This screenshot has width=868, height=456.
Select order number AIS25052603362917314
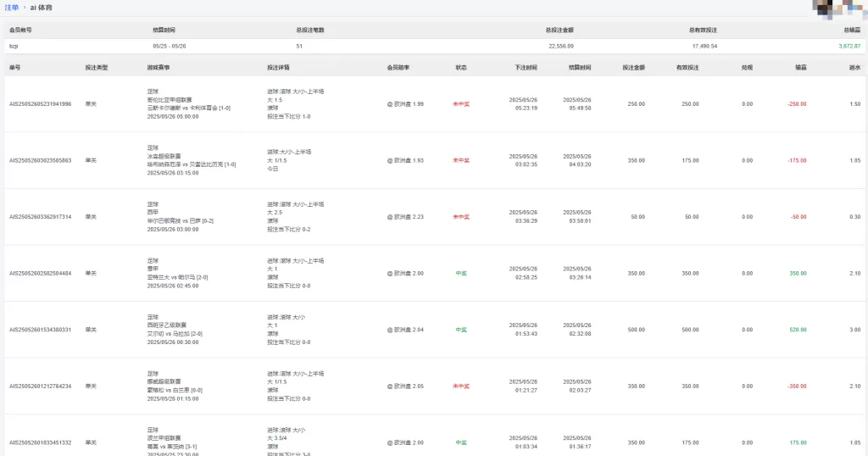(41, 217)
